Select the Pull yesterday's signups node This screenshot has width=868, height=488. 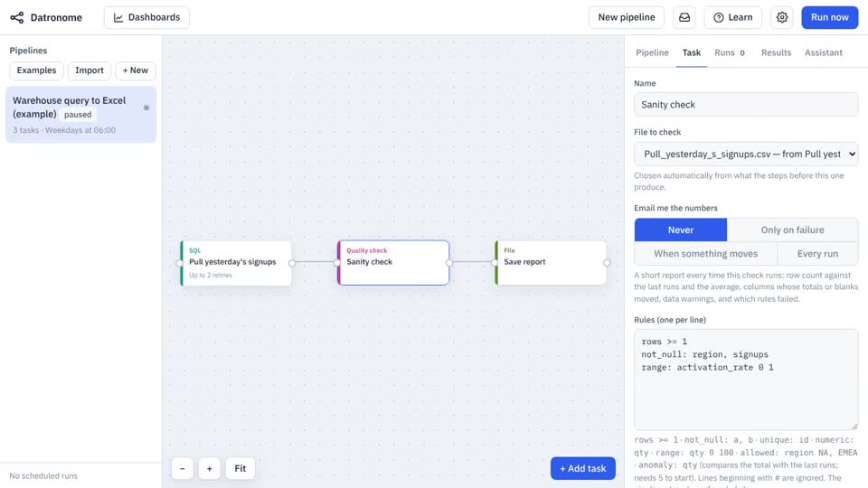click(x=236, y=263)
